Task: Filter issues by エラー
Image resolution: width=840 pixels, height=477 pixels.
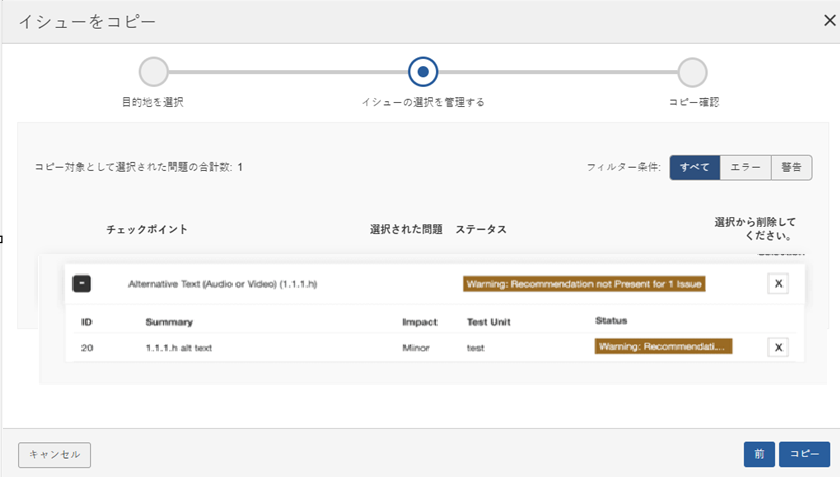Action: [746, 167]
